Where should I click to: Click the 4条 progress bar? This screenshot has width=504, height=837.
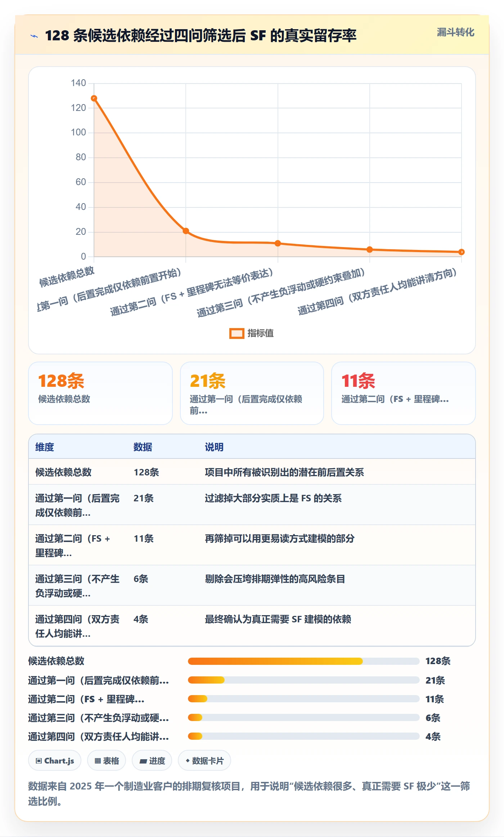pyautogui.click(x=303, y=736)
